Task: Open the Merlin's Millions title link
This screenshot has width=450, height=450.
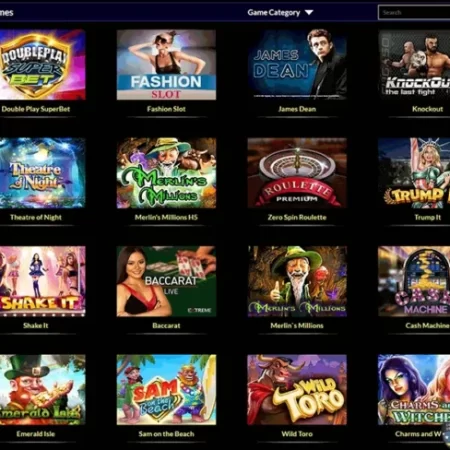Action: coord(297,326)
